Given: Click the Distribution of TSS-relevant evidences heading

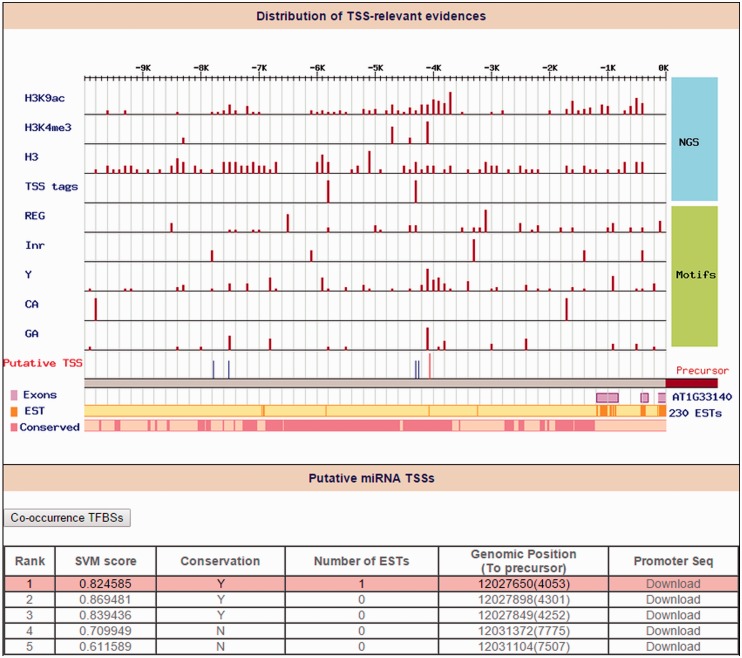Looking at the screenshot, I should coord(371,16).
